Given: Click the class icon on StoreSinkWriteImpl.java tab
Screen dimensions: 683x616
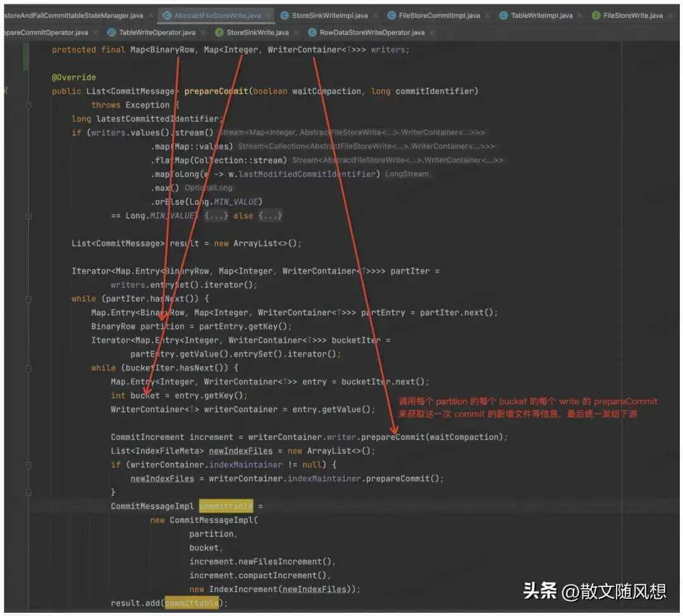Looking at the screenshot, I should pos(285,16).
